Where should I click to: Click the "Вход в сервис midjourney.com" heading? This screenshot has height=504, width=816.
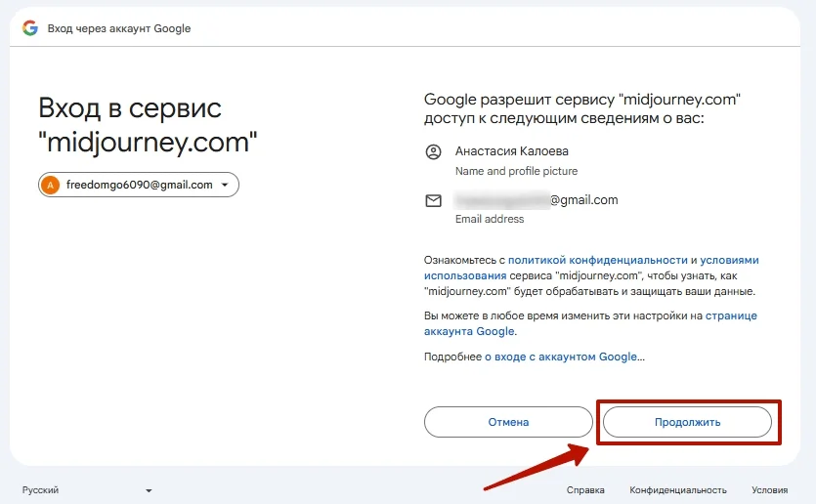pyautogui.click(x=148, y=124)
